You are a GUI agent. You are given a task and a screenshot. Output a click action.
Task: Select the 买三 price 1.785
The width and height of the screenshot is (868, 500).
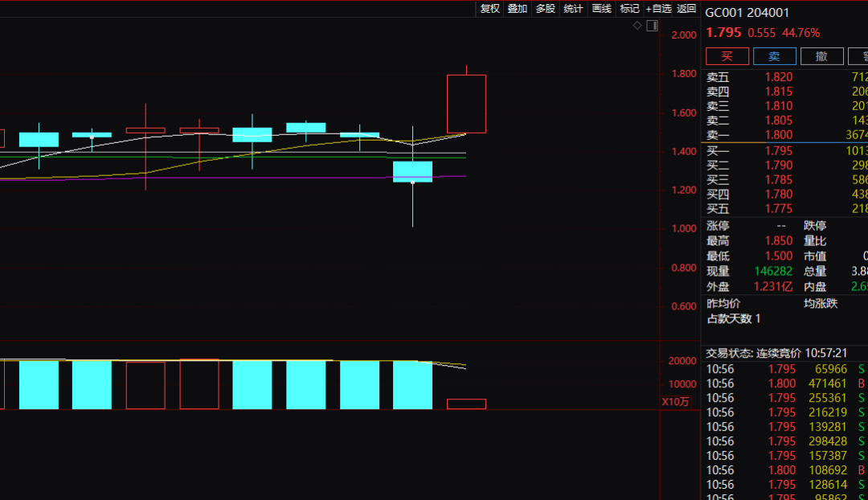(x=778, y=179)
